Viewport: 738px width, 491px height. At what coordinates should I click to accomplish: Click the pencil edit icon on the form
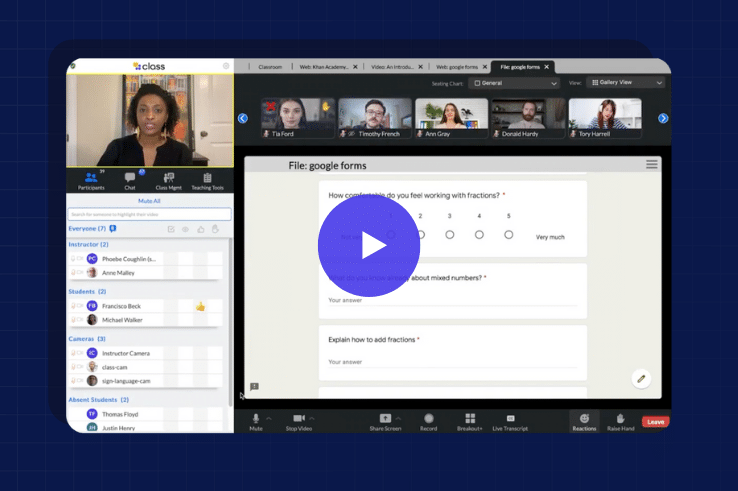click(x=641, y=378)
